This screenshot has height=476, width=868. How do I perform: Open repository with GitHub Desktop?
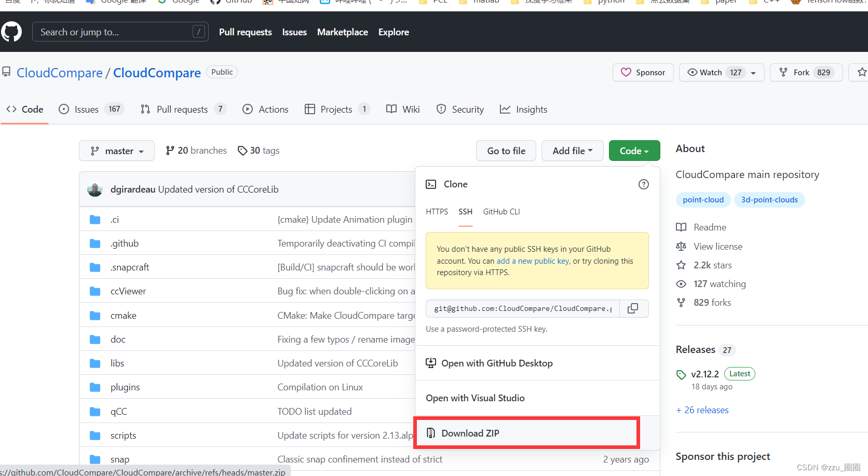tap(497, 363)
